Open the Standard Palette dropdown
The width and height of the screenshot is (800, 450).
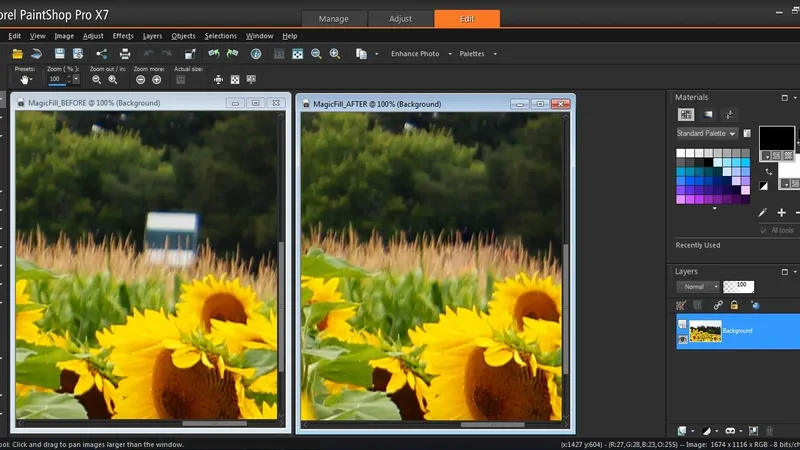click(707, 133)
